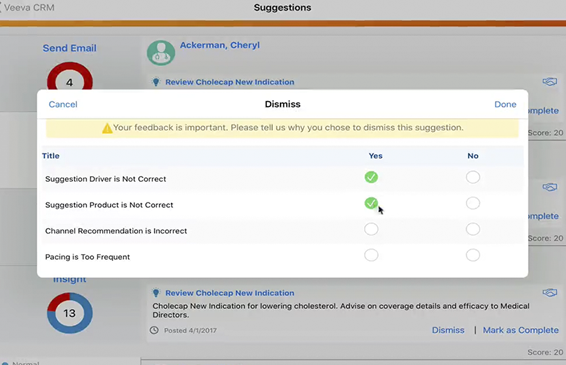Image resolution: width=566 pixels, height=365 pixels.
Task: Click the Pacing is Too Frequent label
Action: pyautogui.click(x=87, y=257)
